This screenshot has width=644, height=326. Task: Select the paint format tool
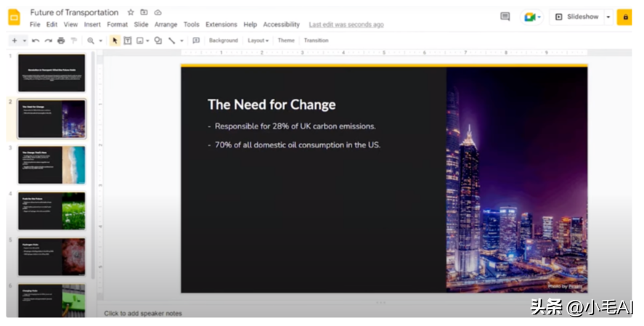coord(74,40)
